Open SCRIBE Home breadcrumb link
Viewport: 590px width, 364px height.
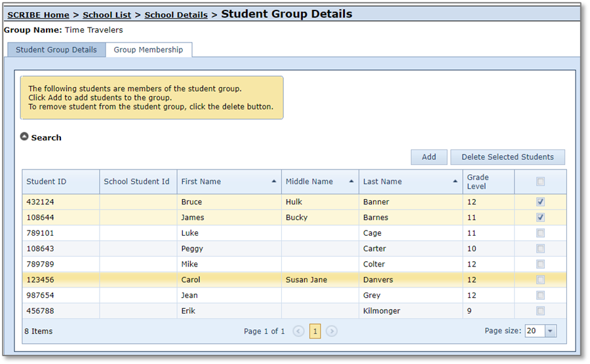tap(39, 15)
